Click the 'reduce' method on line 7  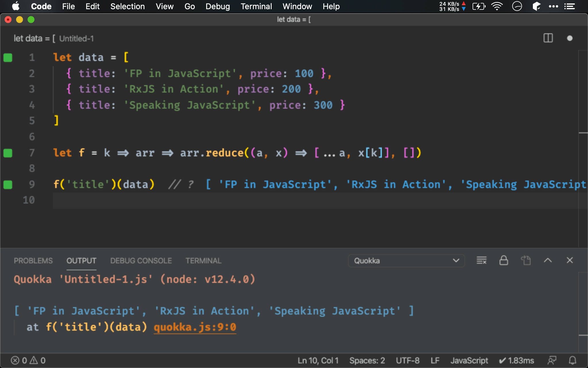(225, 153)
